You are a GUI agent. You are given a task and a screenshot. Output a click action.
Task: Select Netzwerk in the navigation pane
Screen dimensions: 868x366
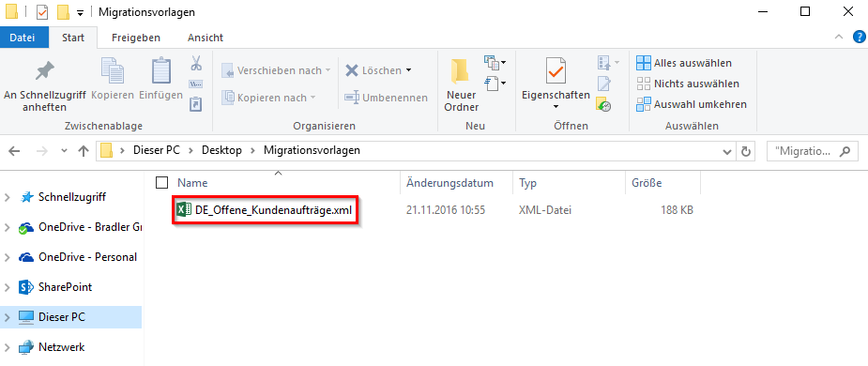pyautogui.click(x=61, y=348)
